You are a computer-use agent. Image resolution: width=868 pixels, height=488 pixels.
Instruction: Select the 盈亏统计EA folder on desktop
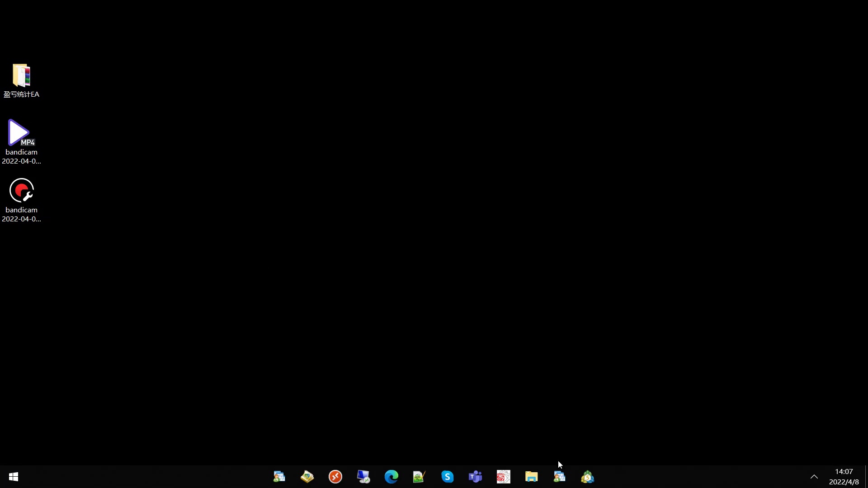point(21,75)
